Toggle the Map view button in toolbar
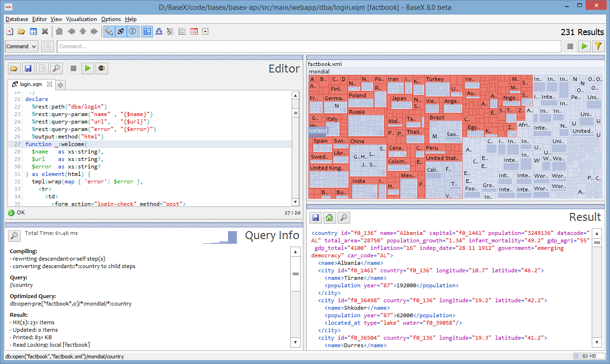Screen dimensions: 610x364 [x=147, y=32]
